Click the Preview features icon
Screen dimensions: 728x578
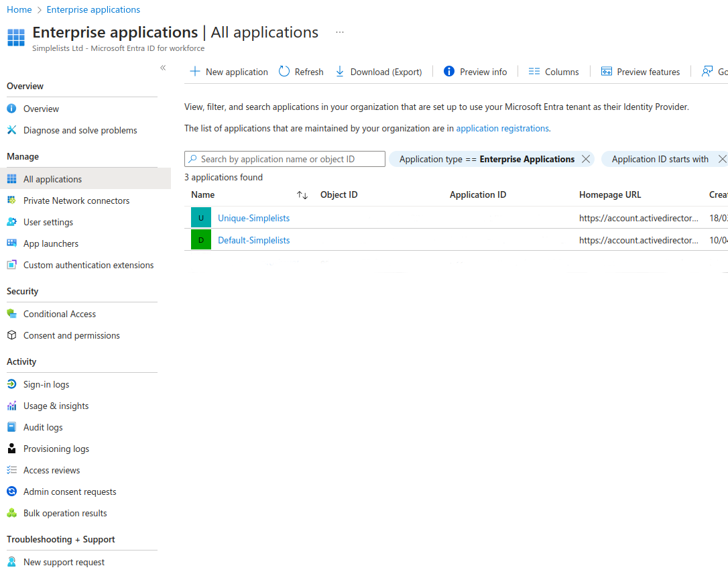607,72
